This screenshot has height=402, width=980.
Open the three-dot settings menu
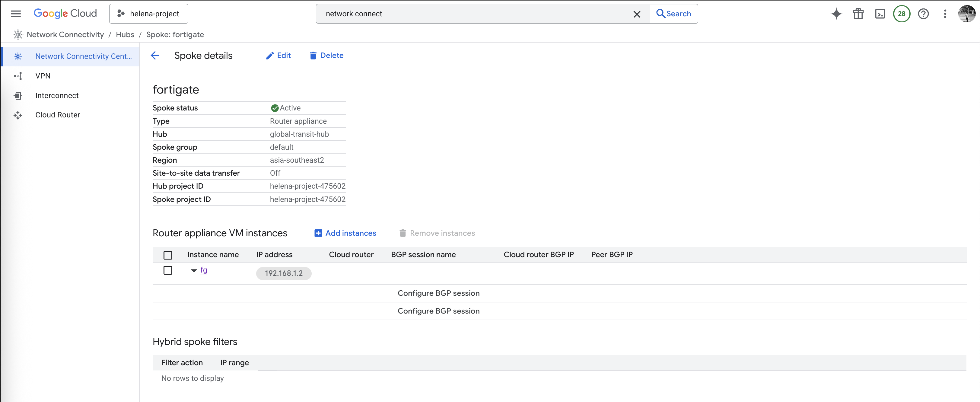945,14
